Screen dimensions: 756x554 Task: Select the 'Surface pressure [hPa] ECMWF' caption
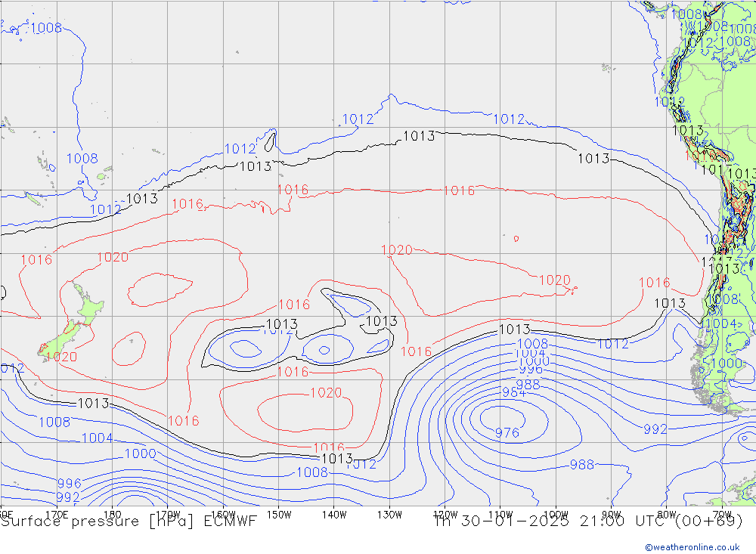coord(129,522)
